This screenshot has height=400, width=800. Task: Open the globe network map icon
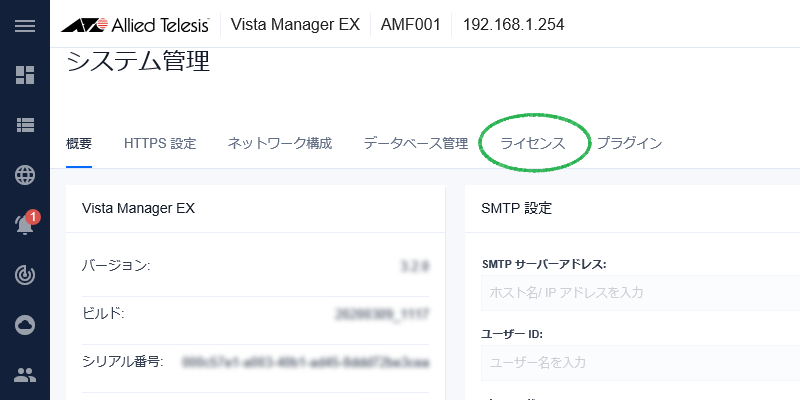pyautogui.click(x=24, y=175)
